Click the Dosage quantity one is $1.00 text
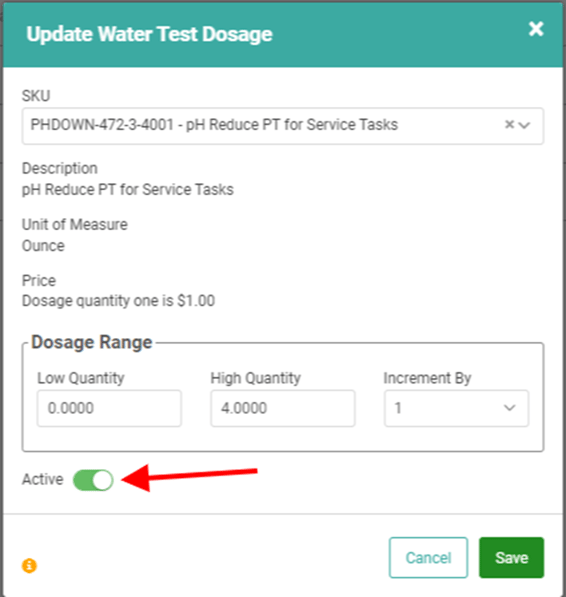566x597 pixels. pyautogui.click(x=118, y=301)
